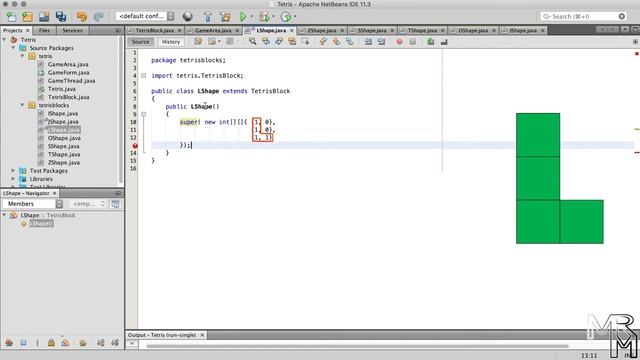The image size is (640, 360).
Task: Click the Build Project hammer icon
Action: 208,16
